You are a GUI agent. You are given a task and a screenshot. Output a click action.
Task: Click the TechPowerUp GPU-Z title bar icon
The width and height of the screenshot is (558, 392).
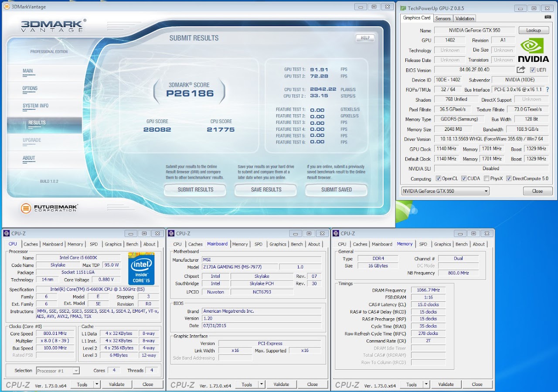click(403, 8)
